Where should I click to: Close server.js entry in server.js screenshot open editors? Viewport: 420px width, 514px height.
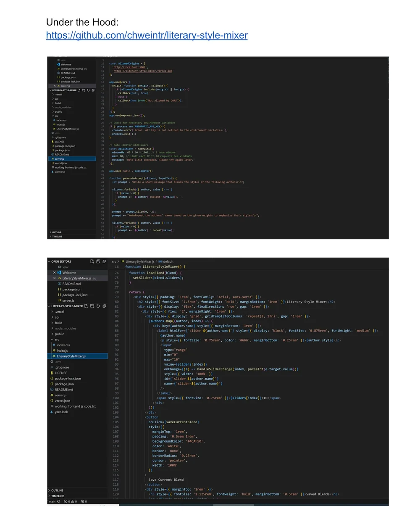click(x=55, y=86)
